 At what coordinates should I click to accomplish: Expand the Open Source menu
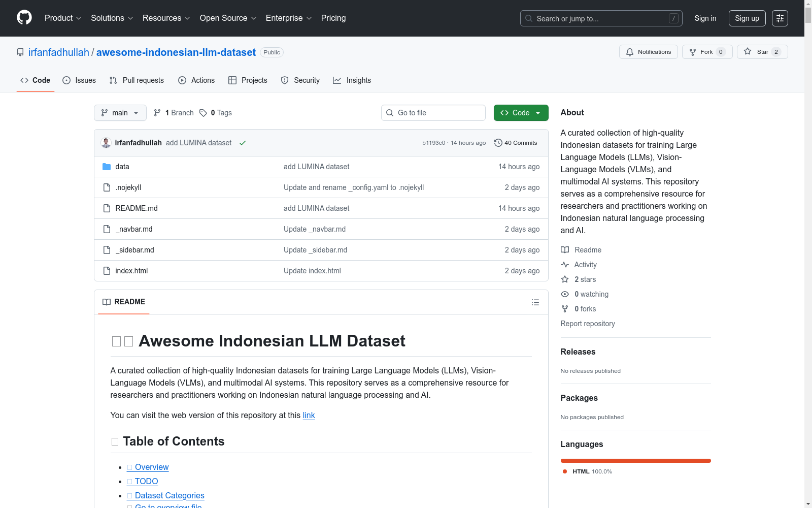pos(228,18)
